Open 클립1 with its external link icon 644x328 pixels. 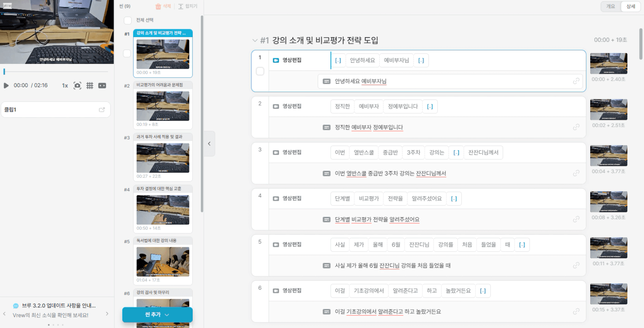click(102, 110)
